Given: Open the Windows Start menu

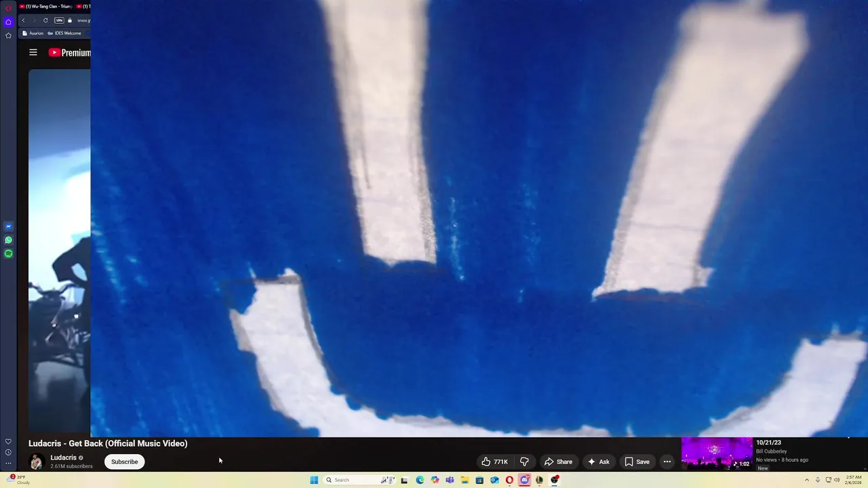Looking at the screenshot, I should [x=314, y=480].
